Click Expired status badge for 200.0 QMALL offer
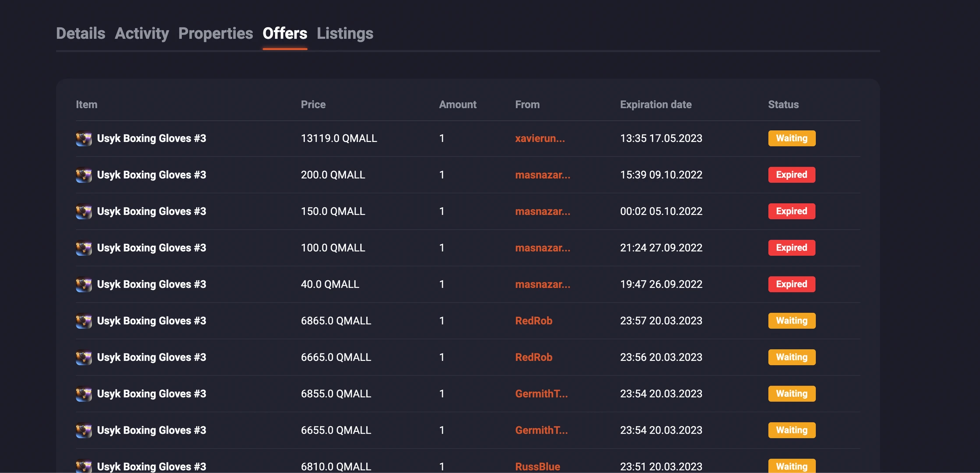Screen dimensions: 980x473 pyautogui.click(x=791, y=175)
